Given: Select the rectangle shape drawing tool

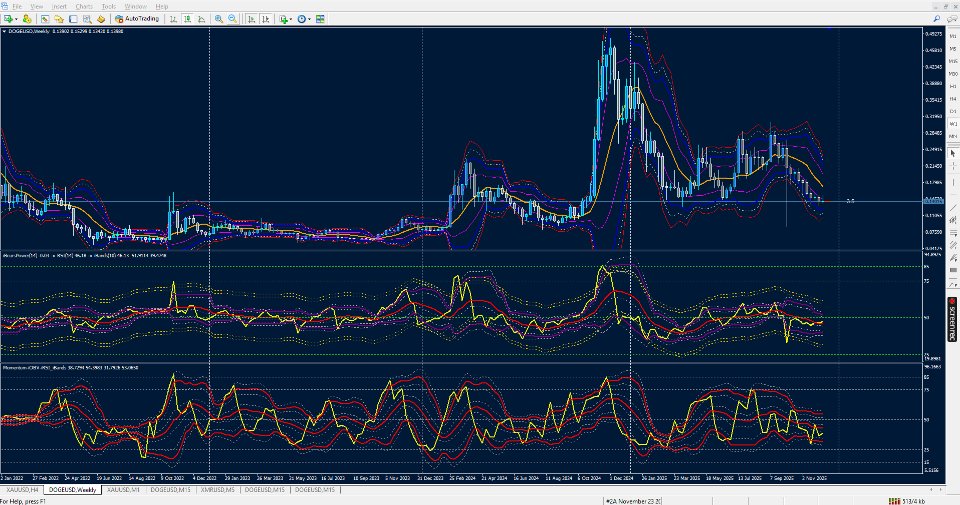Looking at the screenshot, I should [953, 272].
